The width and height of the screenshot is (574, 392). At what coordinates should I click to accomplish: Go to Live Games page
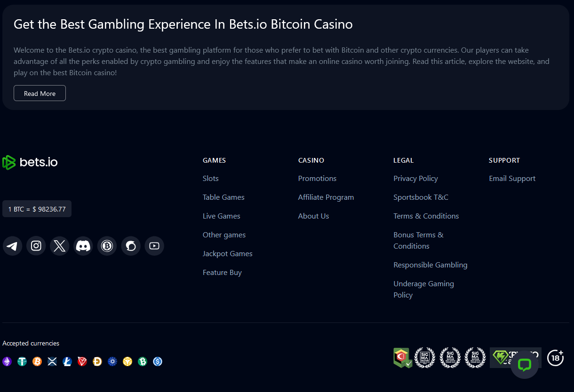click(x=222, y=216)
